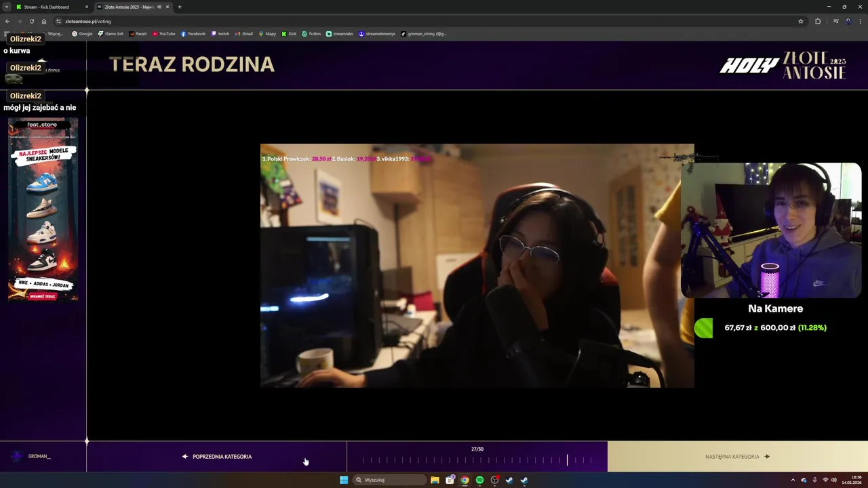Viewport: 868px width, 488px height.
Task: Open the feat.store sneakers advertisement banner
Action: pyautogui.click(x=43, y=209)
